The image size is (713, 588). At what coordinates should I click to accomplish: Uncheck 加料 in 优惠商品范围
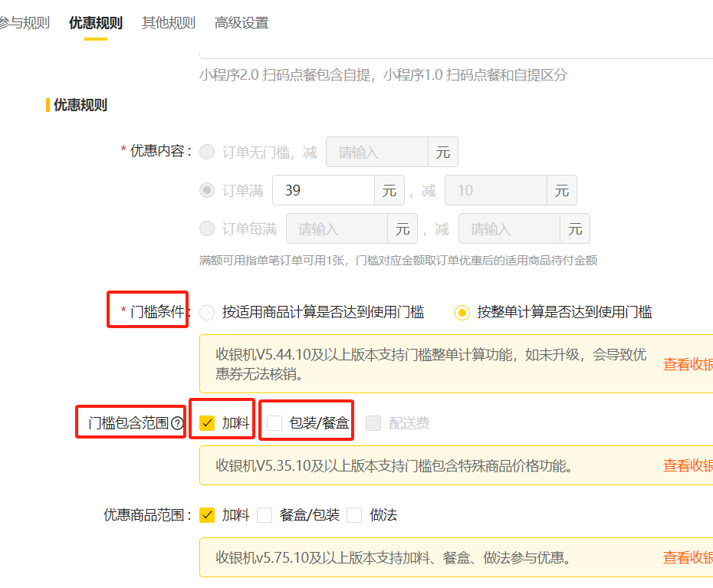[207, 515]
